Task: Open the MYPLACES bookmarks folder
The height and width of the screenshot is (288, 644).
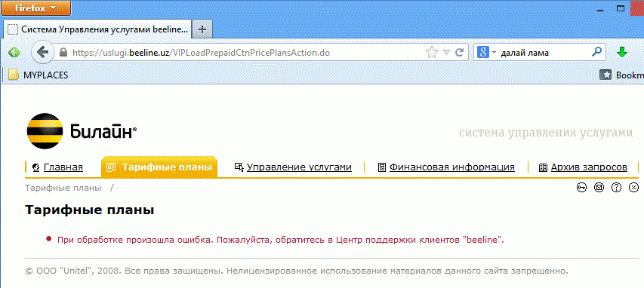Action: click(39, 75)
